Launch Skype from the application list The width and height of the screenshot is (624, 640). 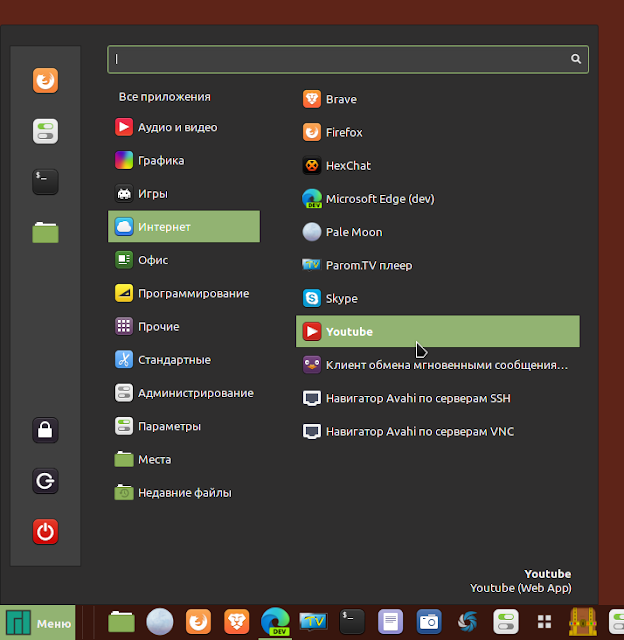pyautogui.click(x=437, y=298)
